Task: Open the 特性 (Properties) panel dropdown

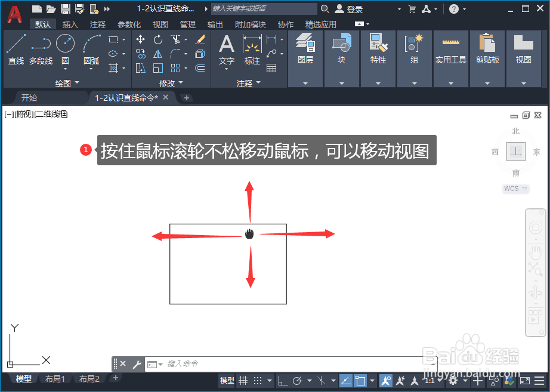Action: [x=378, y=83]
